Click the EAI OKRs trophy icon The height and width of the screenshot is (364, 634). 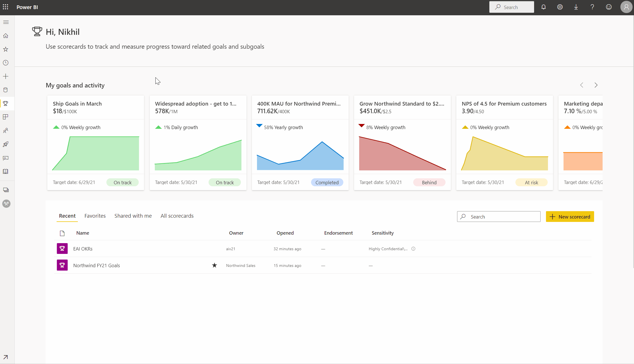click(62, 249)
